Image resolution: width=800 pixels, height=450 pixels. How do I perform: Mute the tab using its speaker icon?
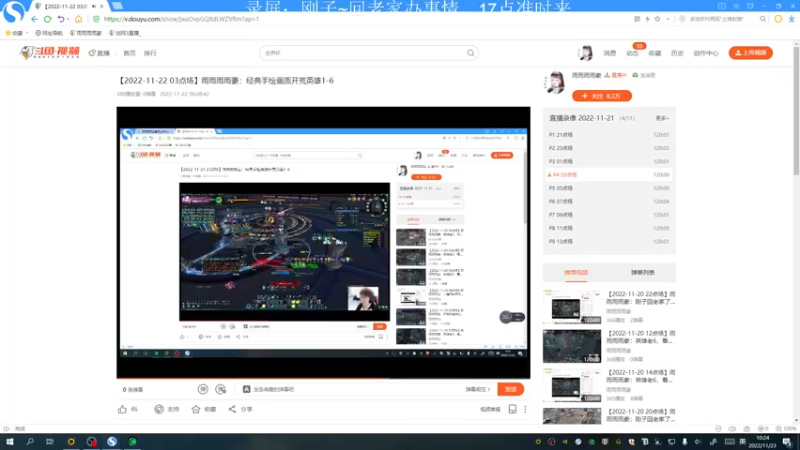click(94, 6)
